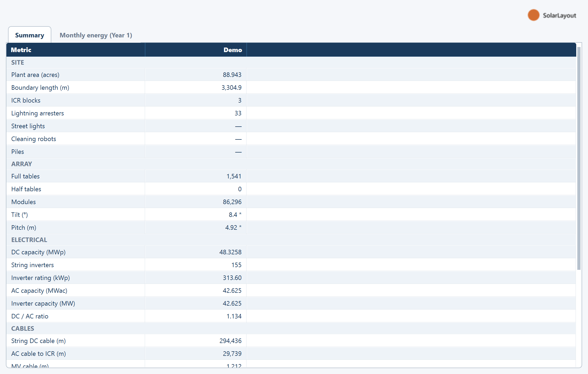Screen dimensions: 588x374
Task: Select the Modules row label
Action: pyautogui.click(x=24, y=202)
